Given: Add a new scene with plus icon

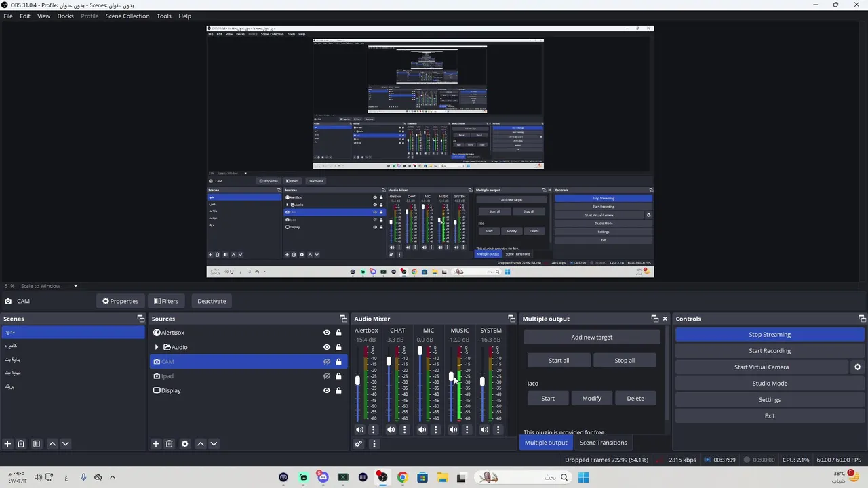Looking at the screenshot, I should coord(7,444).
